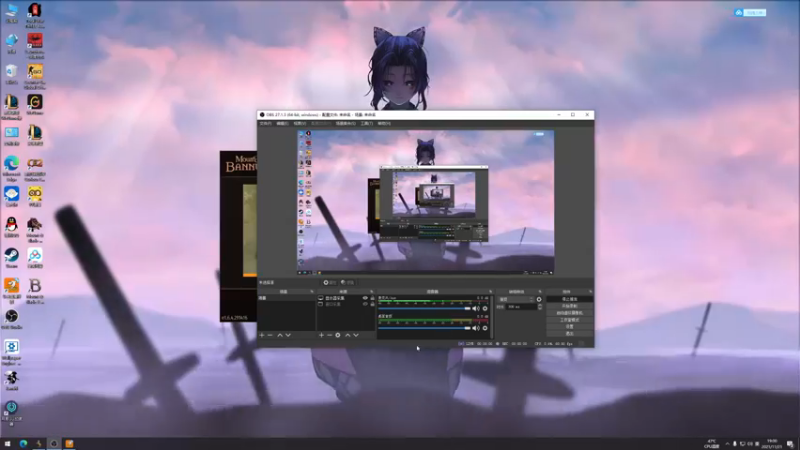
Task: Click the transition duration spinner arrows
Action: click(x=540, y=307)
